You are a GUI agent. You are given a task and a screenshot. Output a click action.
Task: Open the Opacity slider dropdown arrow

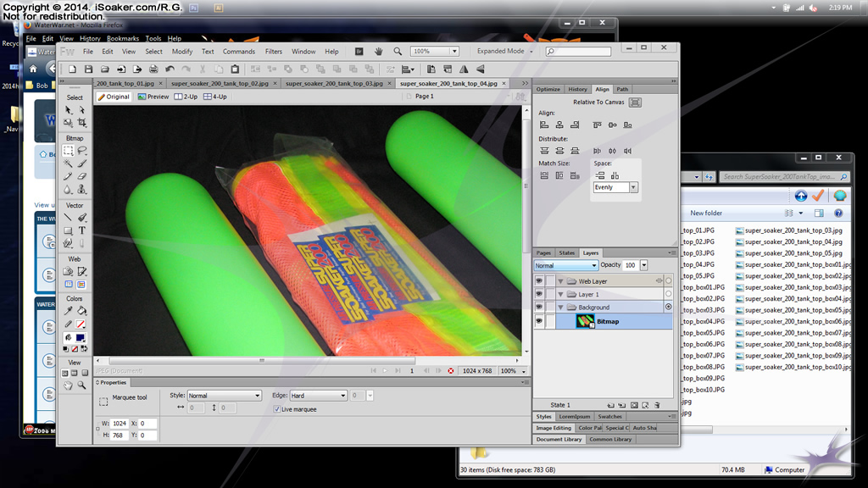pos(644,265)
